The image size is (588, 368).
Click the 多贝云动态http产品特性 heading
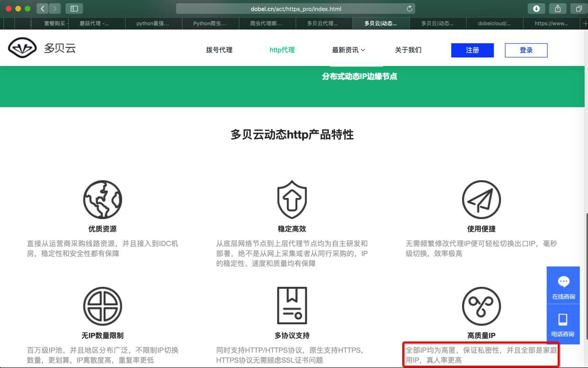click(292, 135)
